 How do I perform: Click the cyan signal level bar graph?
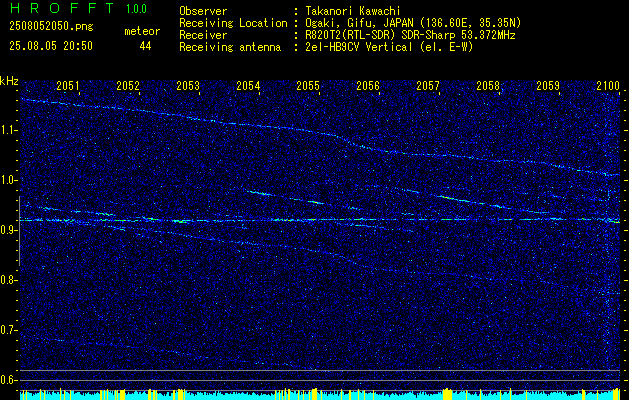click(x=320, y=395)
